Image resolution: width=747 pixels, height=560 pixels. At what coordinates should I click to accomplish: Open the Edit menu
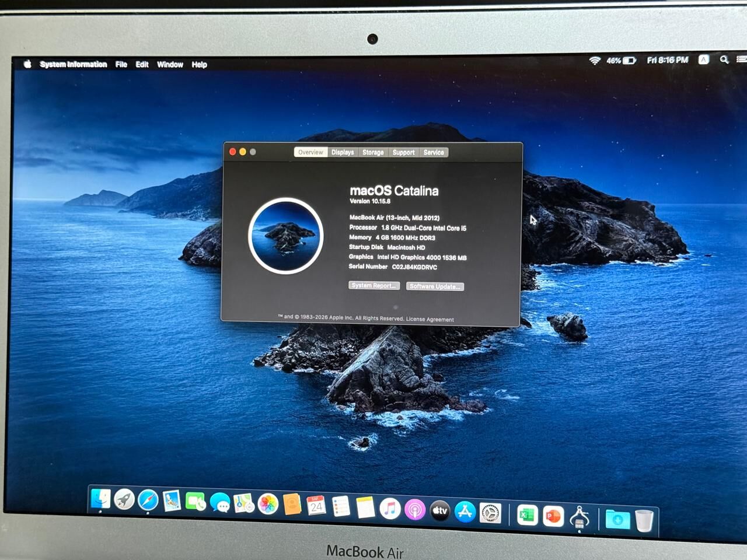(x=142, y=64)
